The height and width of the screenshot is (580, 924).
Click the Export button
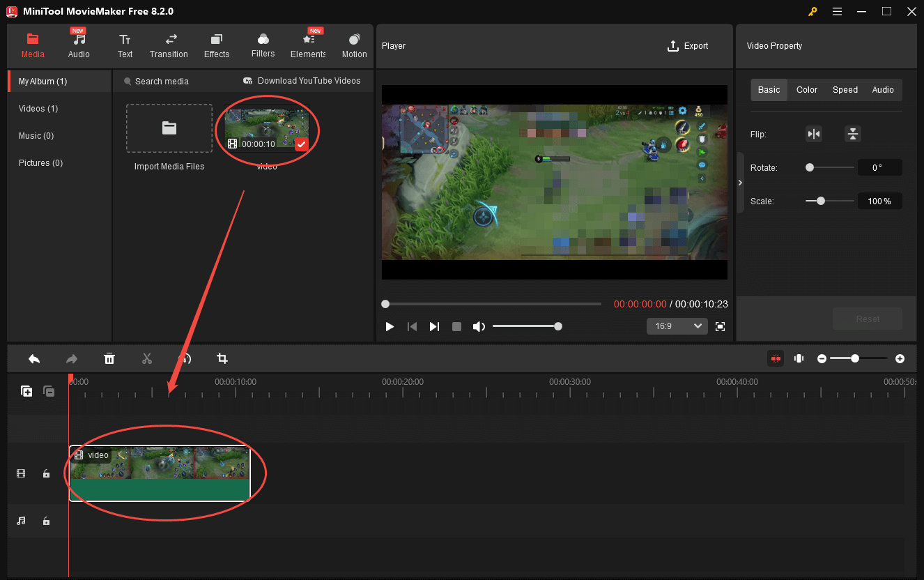tap(688, 46)
